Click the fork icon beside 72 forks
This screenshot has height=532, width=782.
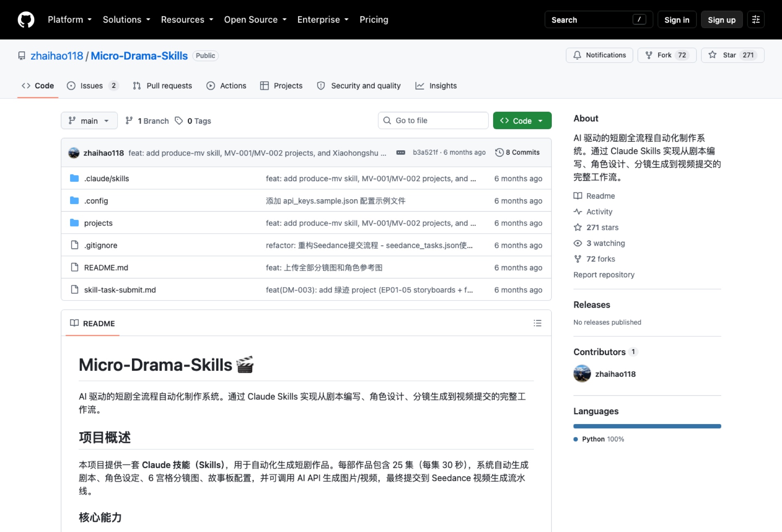pyautogui.click(x=578, y=259)
